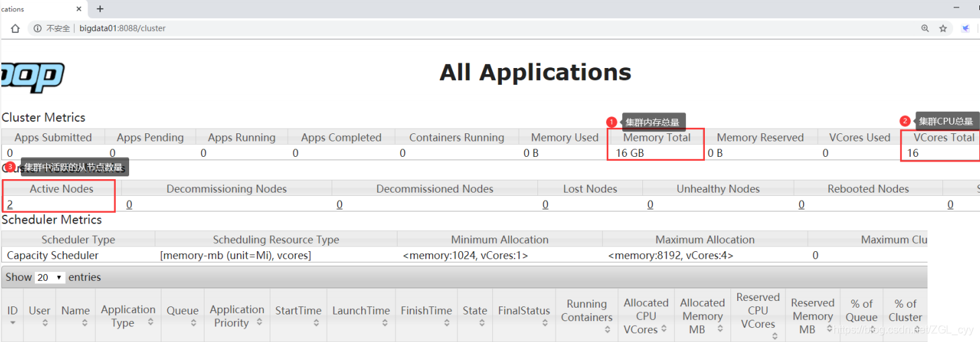Bookmark this page with the star icon
Image resolution: width=980 pixels, height=342 pixels.
tap(943, 28)
